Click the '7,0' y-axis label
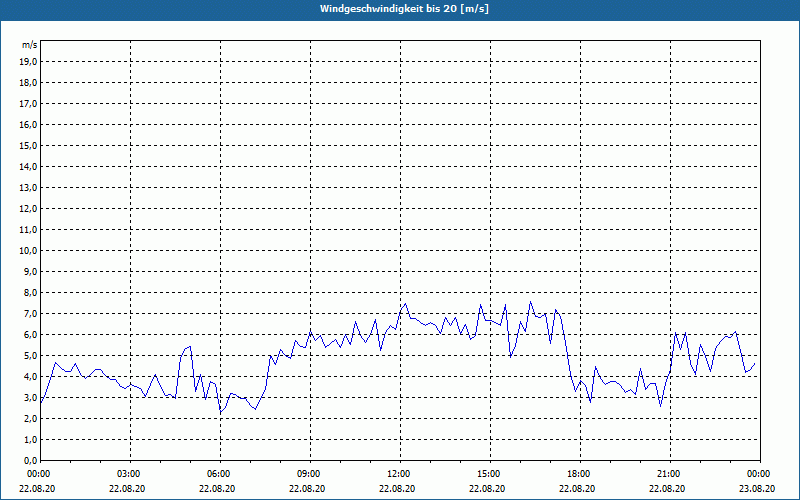 pyautogui.click(x=30, y=313)
